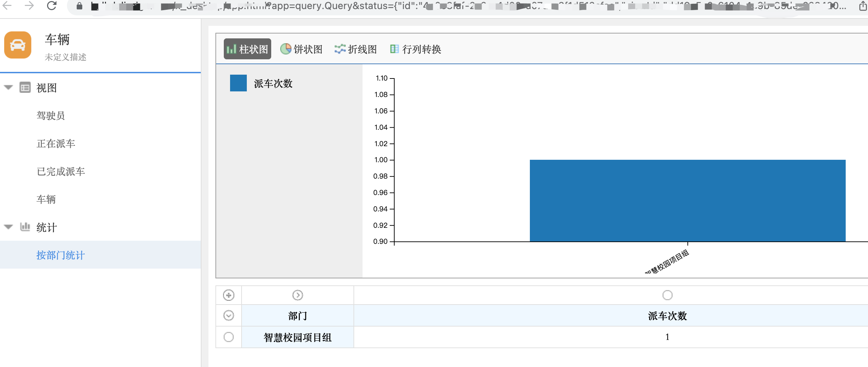Open the 车辆 view in the sidebar
Screen dimensions: 868x367
(46, 199)
